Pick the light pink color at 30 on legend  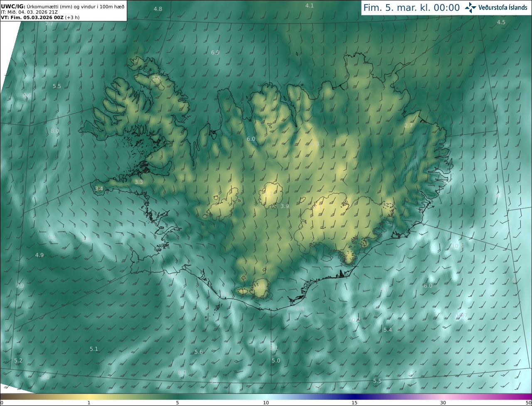pyautogui.click(x=443, y=397)
